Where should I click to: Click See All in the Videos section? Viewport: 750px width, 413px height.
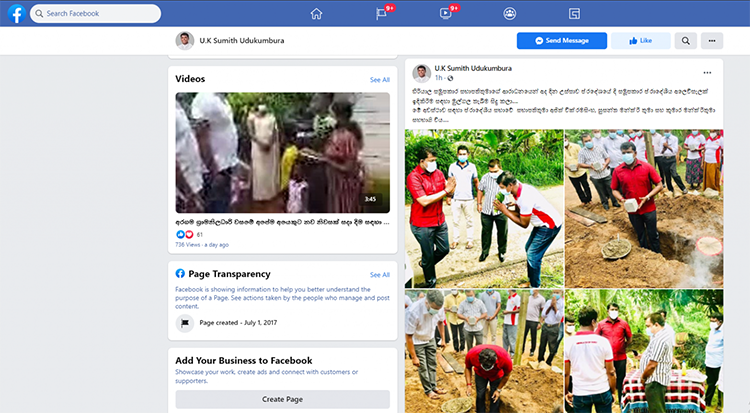pyautogui.click(x=379, y=79)
